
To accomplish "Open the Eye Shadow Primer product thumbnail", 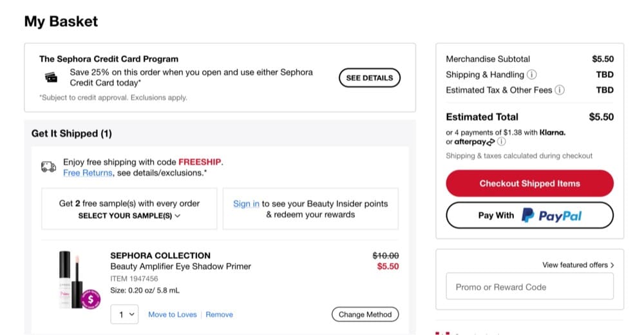I will 75,280.
